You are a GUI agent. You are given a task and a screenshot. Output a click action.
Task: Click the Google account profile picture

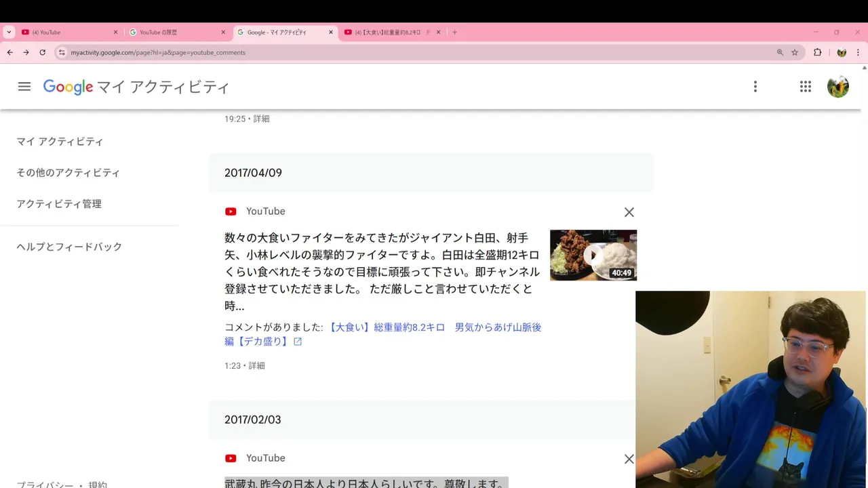(x=838, y=87)
